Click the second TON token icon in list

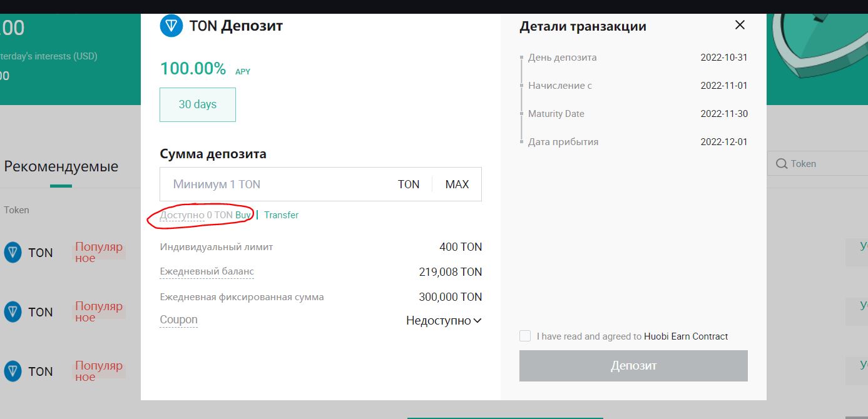[13, 312]
